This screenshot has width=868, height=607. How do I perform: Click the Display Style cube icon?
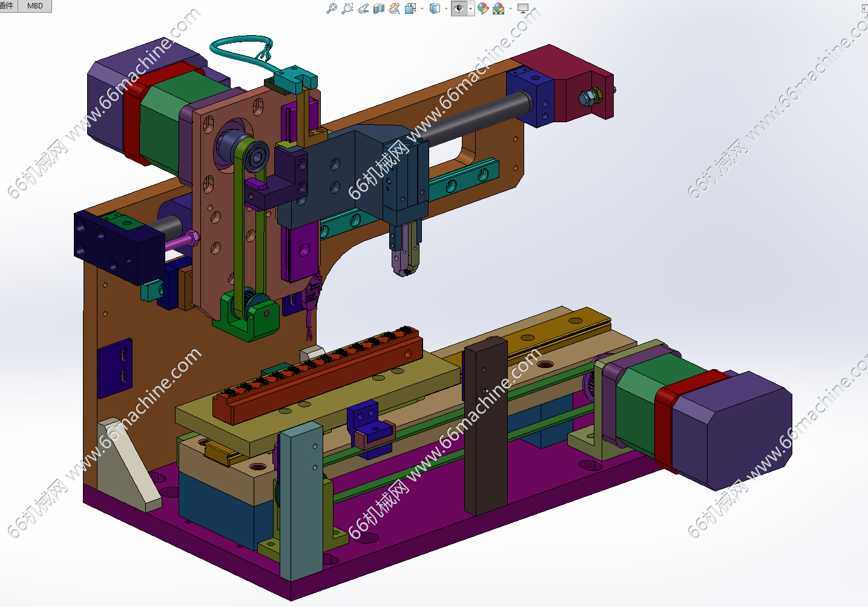click(434, 8)
